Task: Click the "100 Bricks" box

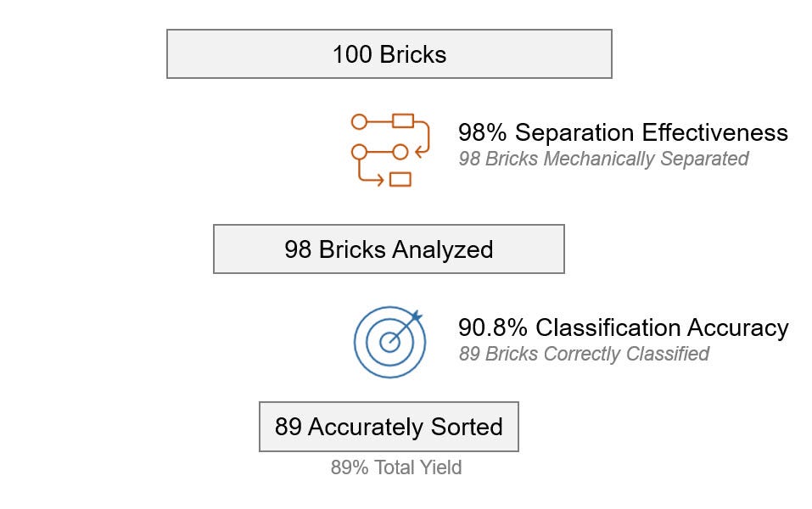Action: [x=389, y=53]
